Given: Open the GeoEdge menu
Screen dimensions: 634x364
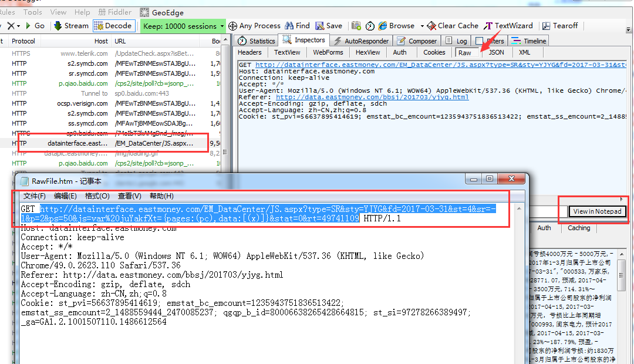Looking at the screenshot, I should click(162, 12).
